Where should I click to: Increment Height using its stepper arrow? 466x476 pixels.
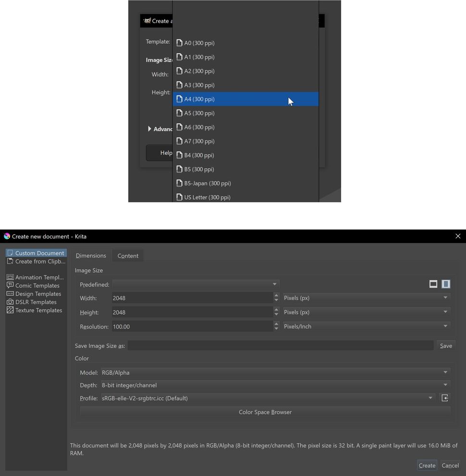point(276,310)
